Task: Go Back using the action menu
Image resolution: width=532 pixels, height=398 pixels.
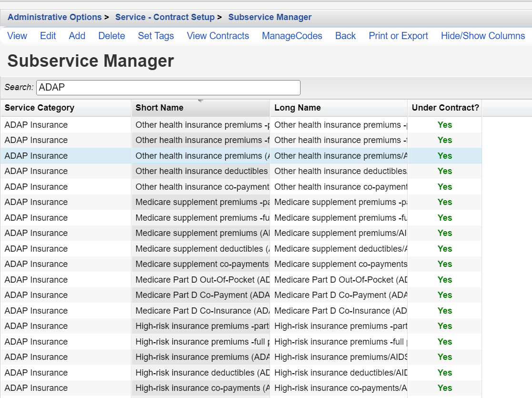Action: pyautogui.click(x=345, y=36)
